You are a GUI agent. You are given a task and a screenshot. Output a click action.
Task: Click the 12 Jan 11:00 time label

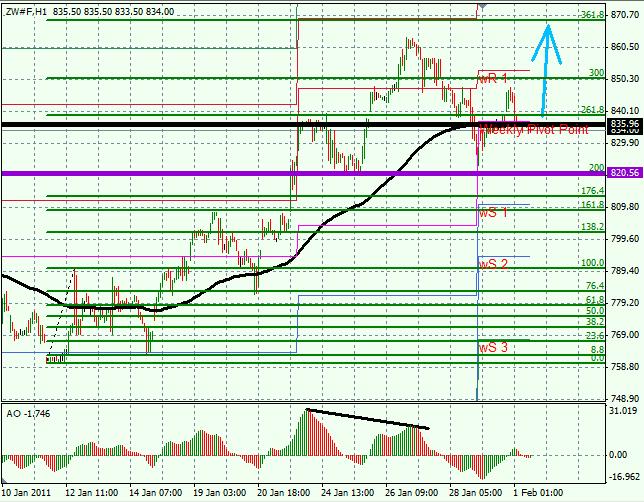(x=92, y=493)
